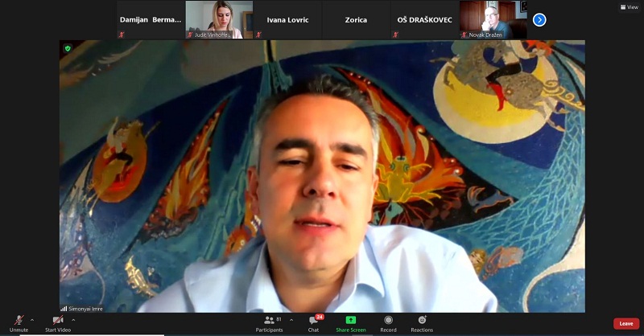Open the View layout menu
The width and height of the screenshot is (644, 336).
(629, 7)
